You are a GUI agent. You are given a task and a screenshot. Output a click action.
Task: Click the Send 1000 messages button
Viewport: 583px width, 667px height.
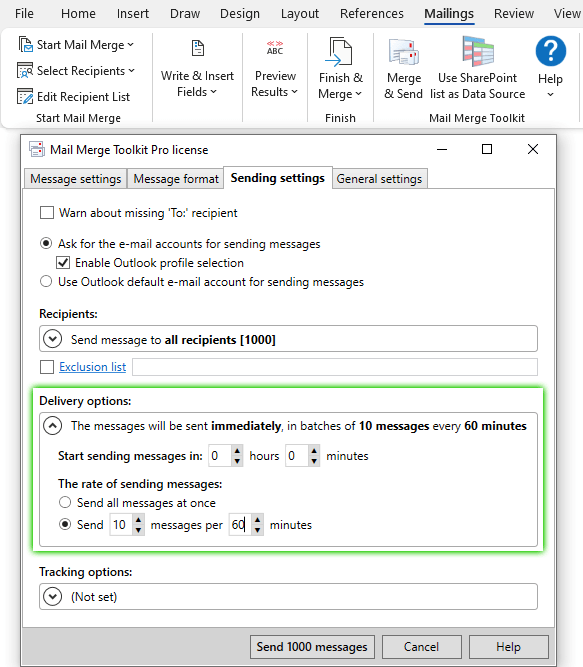pyautogui.click(x=312, y=647)
